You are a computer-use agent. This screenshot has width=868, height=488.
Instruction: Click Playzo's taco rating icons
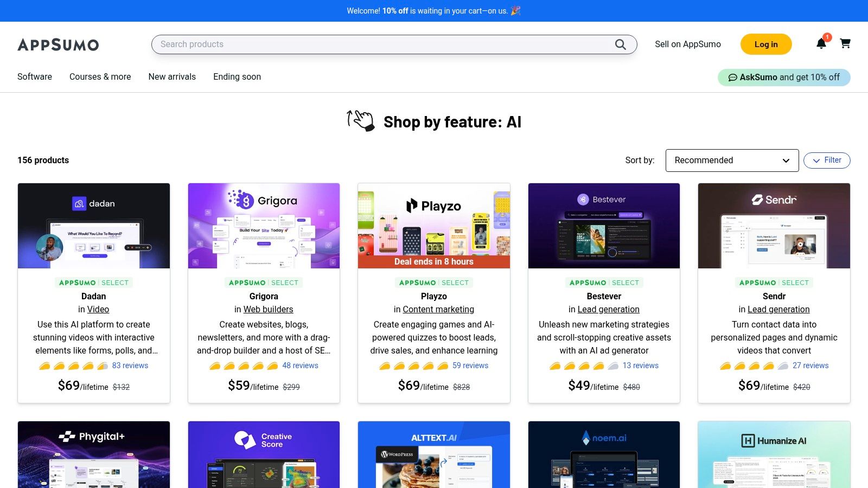tap(414, 366)
